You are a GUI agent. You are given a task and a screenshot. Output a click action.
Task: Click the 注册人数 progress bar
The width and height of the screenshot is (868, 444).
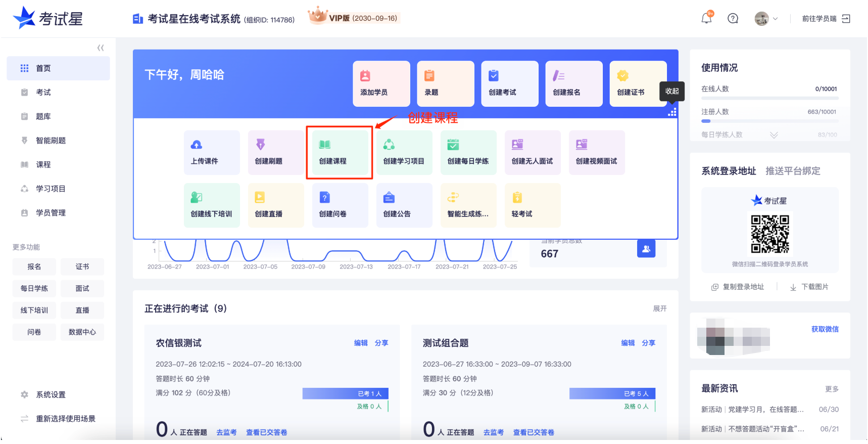tap(769, 121)
